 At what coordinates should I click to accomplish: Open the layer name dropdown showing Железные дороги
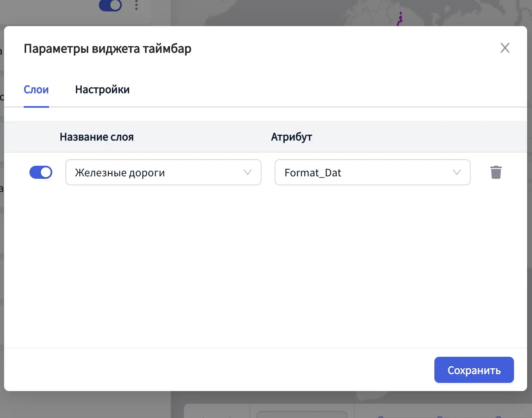155,172
